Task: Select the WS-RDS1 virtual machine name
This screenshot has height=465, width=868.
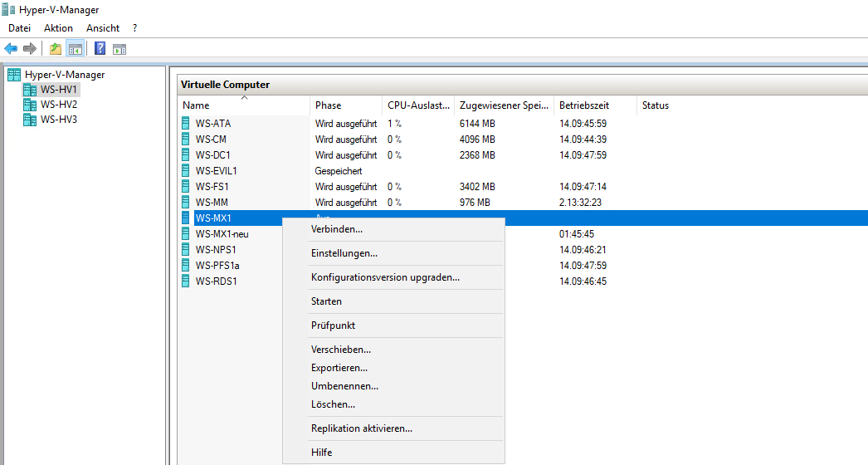Action: pos(216,281)
